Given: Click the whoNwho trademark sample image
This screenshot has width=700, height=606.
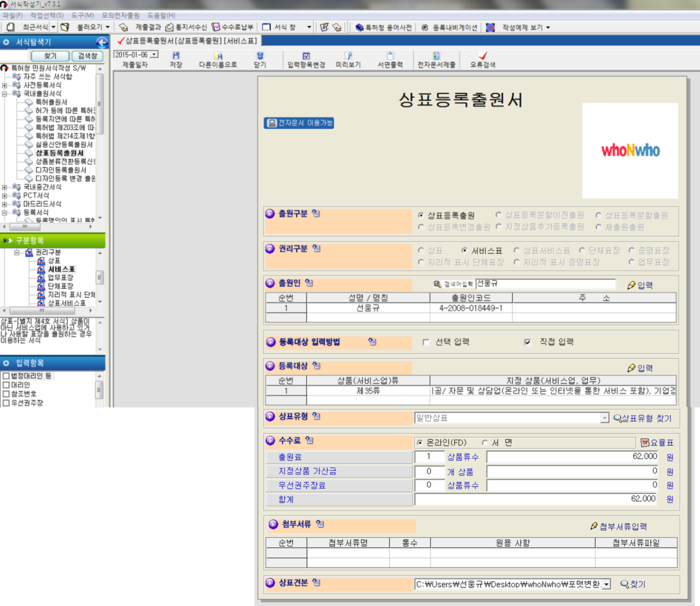Looking at the screenshot, I should (x=629, y=149).
